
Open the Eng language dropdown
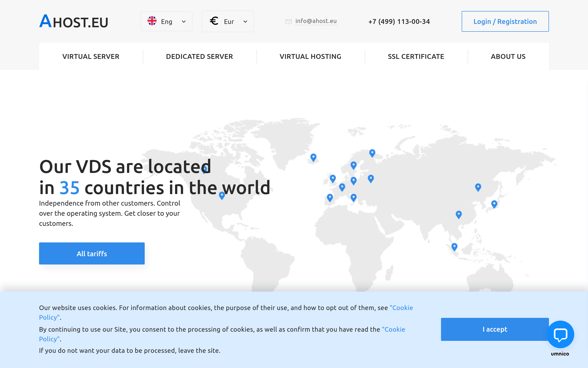point(167,21)
